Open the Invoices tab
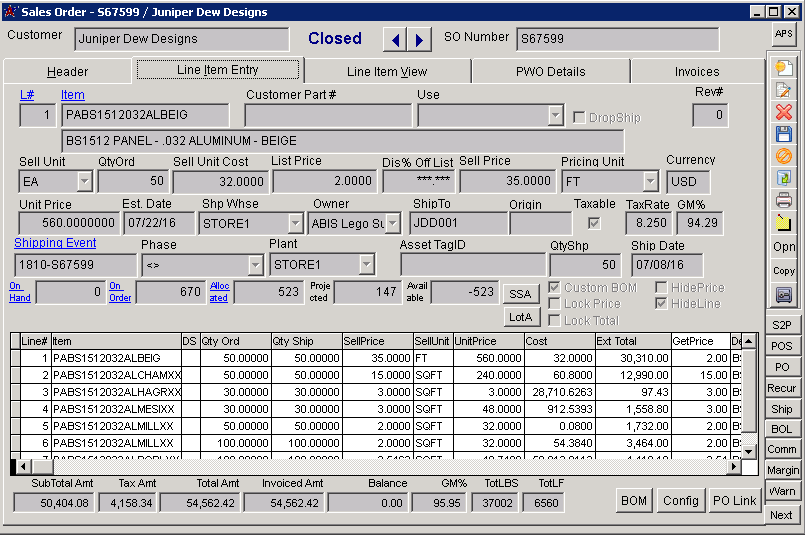Viewport: 805px width, 535px height. [696, 72]
